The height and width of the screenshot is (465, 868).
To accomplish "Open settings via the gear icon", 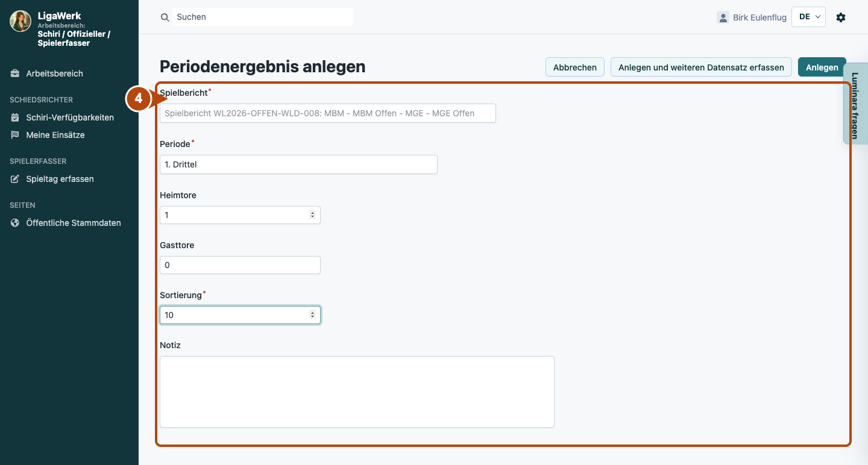I will point(841,17).
